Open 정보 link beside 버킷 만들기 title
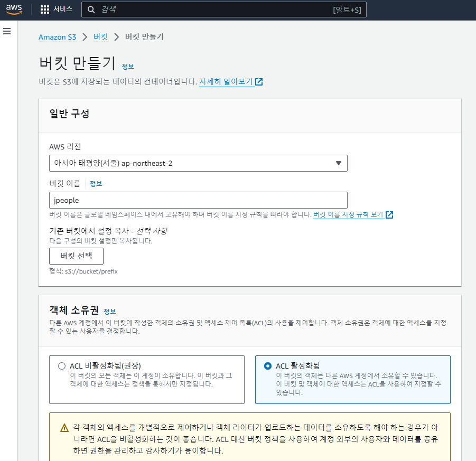Screen dimensions: 476x461 128,67
